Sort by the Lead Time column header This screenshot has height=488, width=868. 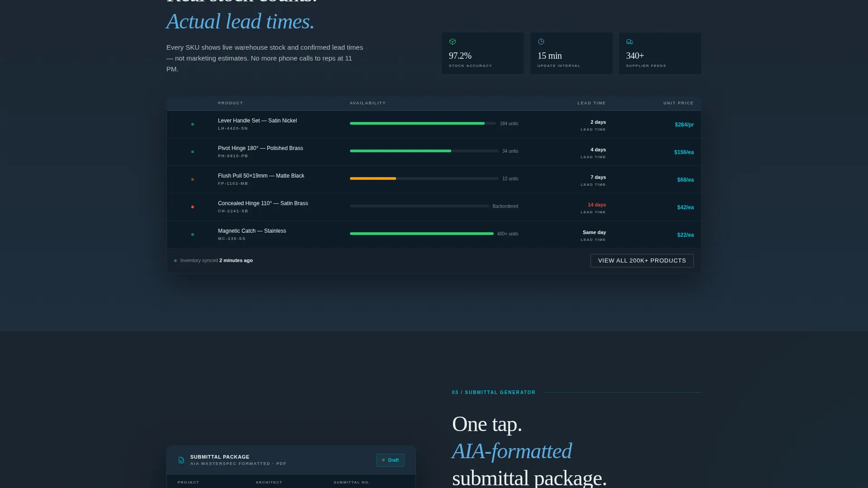[x=591, y=103]
